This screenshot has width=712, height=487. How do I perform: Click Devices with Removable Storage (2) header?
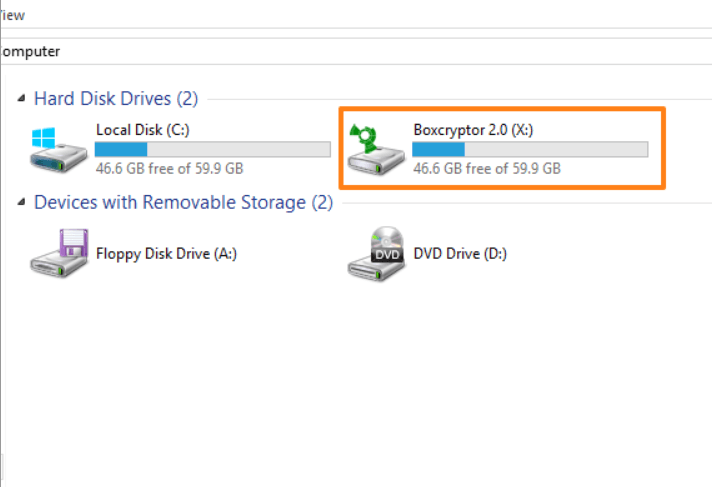[x=183, y=203]
